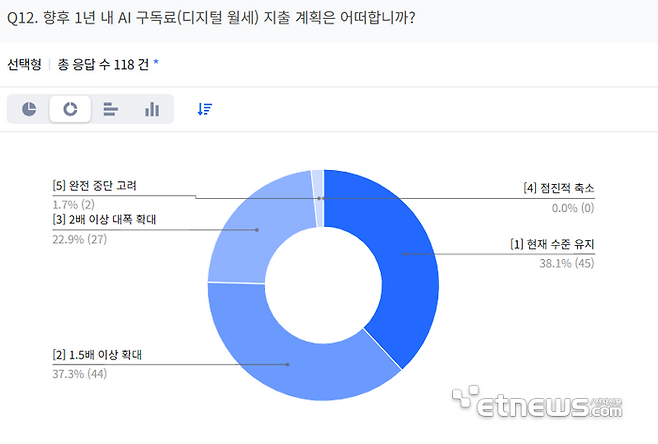Select the donut chart view

[70, 109]
